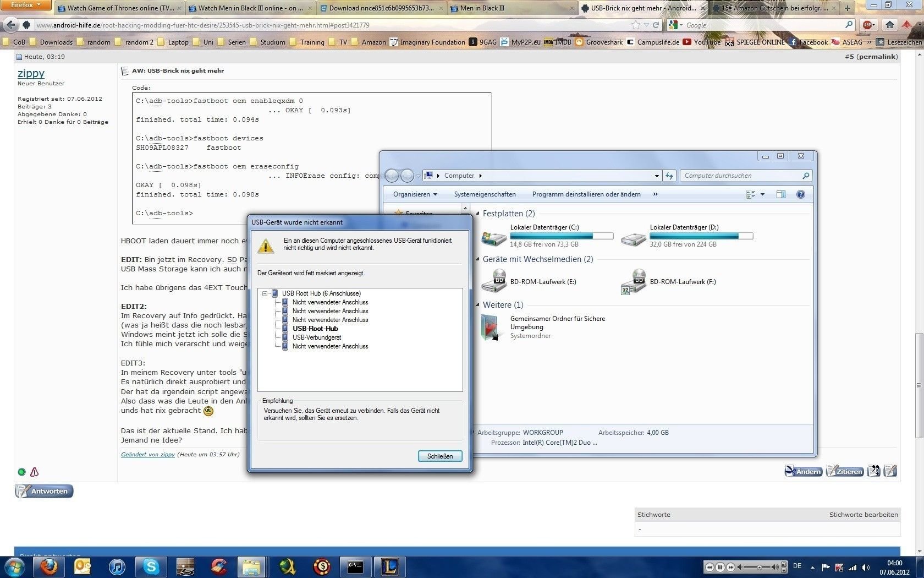Open the Firefox menu button
This screenshot has width=924, height=578.
[25, 5]
